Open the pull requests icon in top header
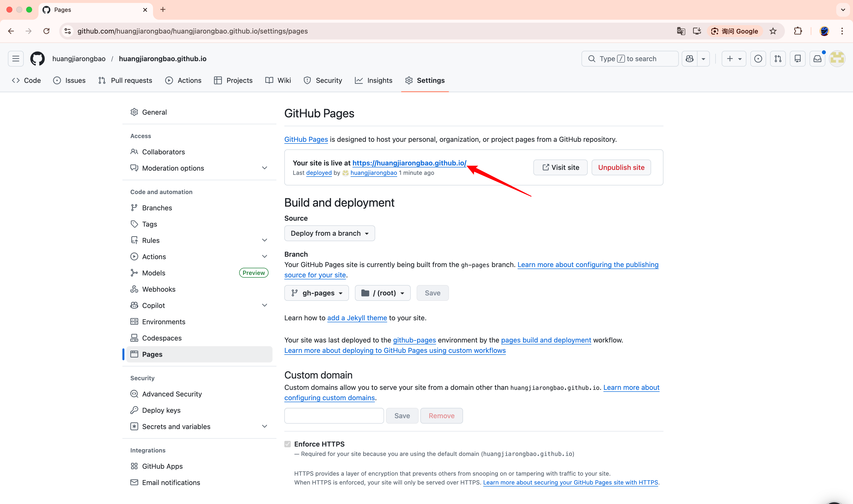The height and width of the screenshot is (504, 853). (x=778, y=59)
